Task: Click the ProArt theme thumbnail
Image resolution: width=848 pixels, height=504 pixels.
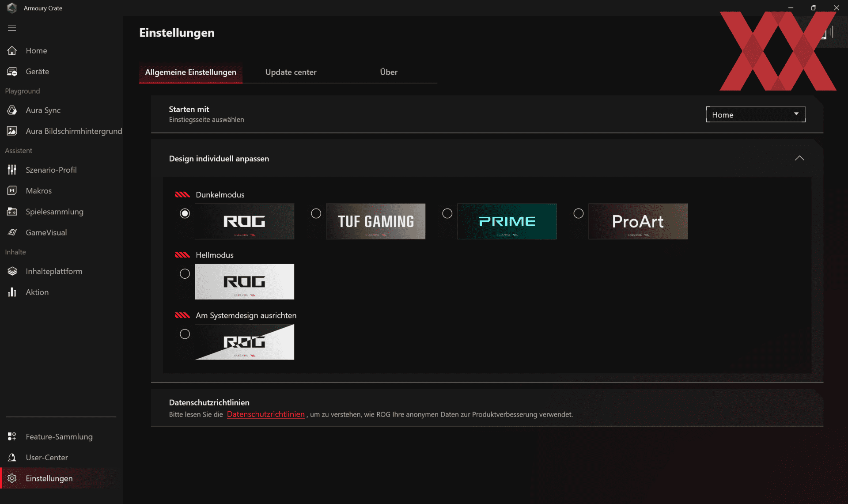Action: [638, 221]
